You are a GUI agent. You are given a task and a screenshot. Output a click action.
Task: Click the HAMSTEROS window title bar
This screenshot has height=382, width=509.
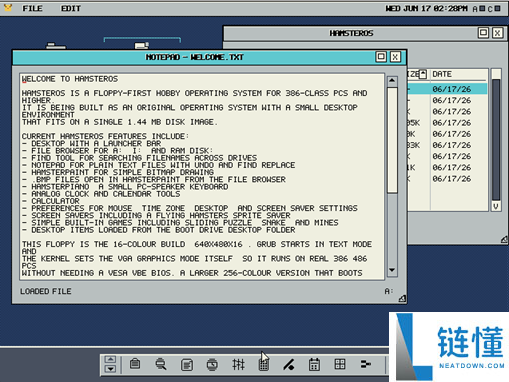(351, 33)
